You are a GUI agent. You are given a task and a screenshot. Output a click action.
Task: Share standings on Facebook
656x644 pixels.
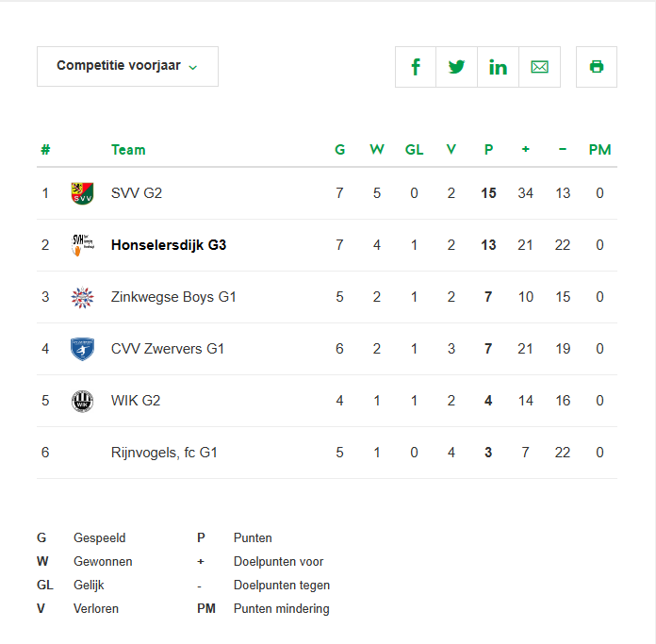(x=416, y=67)
